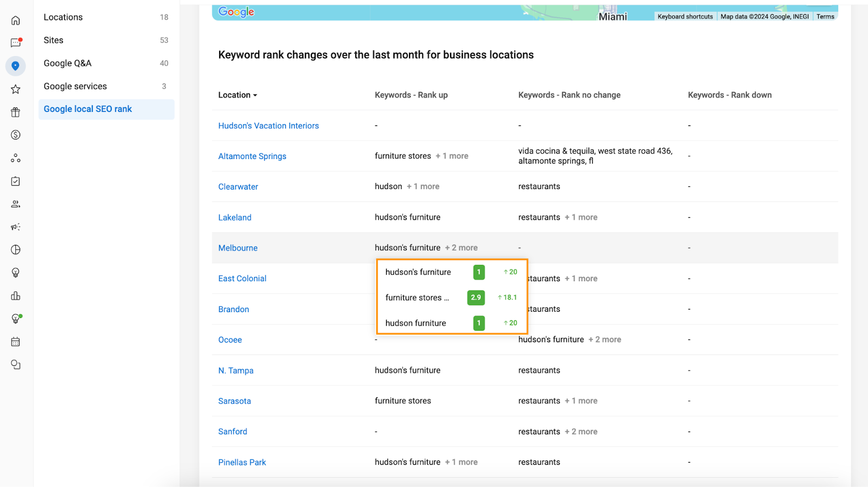Open the dollar sign icon
This screenshot has width=868, height=487.
(16, 135)
